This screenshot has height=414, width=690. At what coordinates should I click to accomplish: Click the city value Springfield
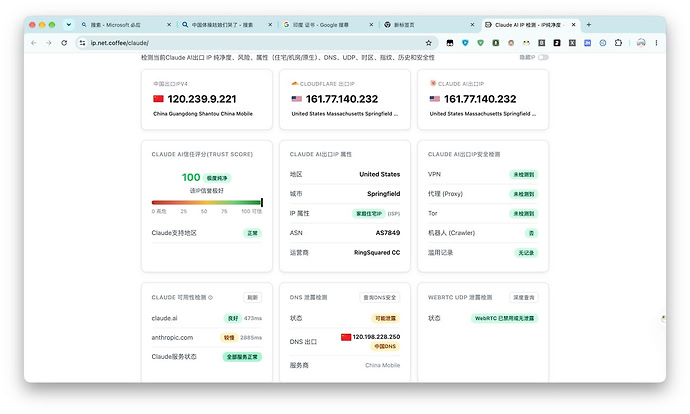(384, 194)
